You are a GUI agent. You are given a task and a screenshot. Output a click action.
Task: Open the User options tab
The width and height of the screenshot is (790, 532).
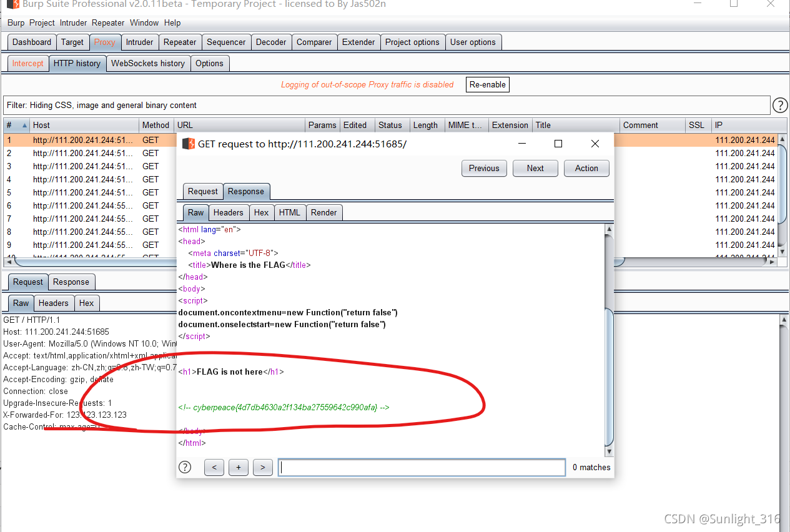pyautogui.click(x=473, y=42)
